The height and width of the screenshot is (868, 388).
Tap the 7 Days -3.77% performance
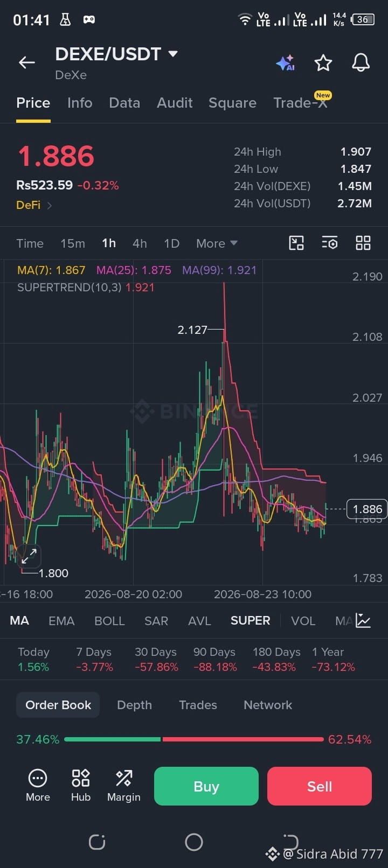[x=94, y=660]
